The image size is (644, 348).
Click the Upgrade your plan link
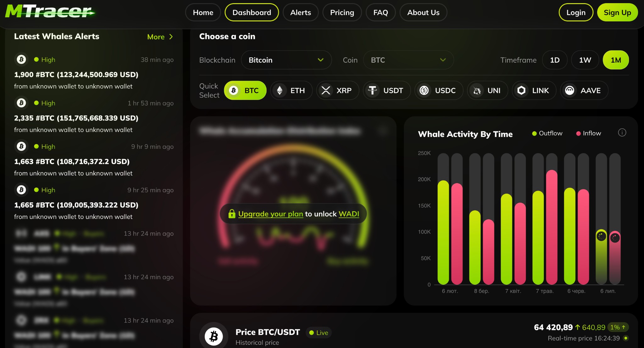270,214
